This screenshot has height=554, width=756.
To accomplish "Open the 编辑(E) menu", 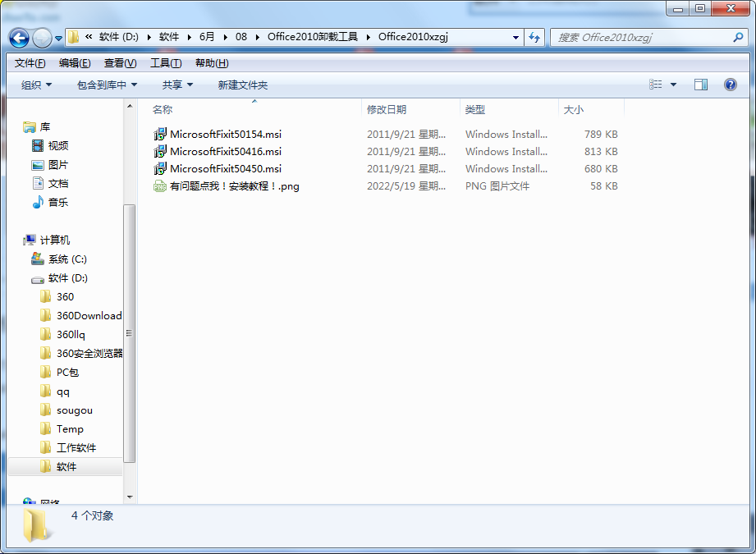I will pos(75,63).
